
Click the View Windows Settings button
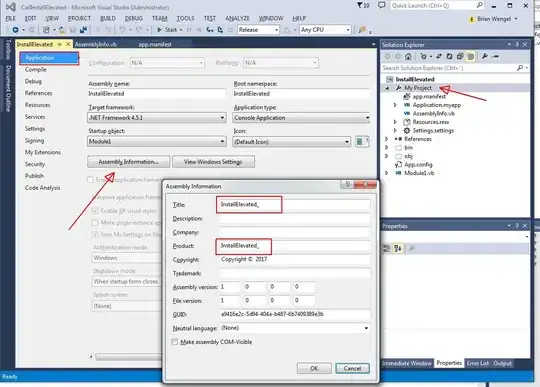pos(213,161)
